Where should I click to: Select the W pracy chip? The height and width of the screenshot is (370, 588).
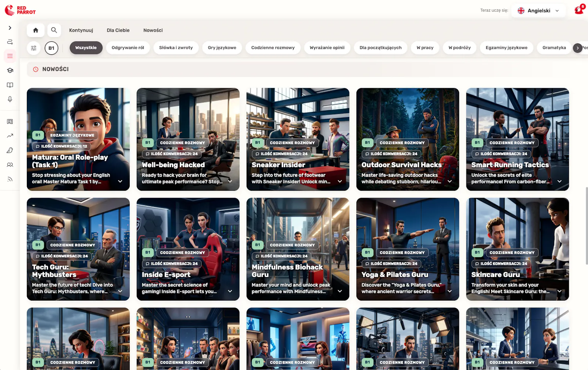pos(425,48)
